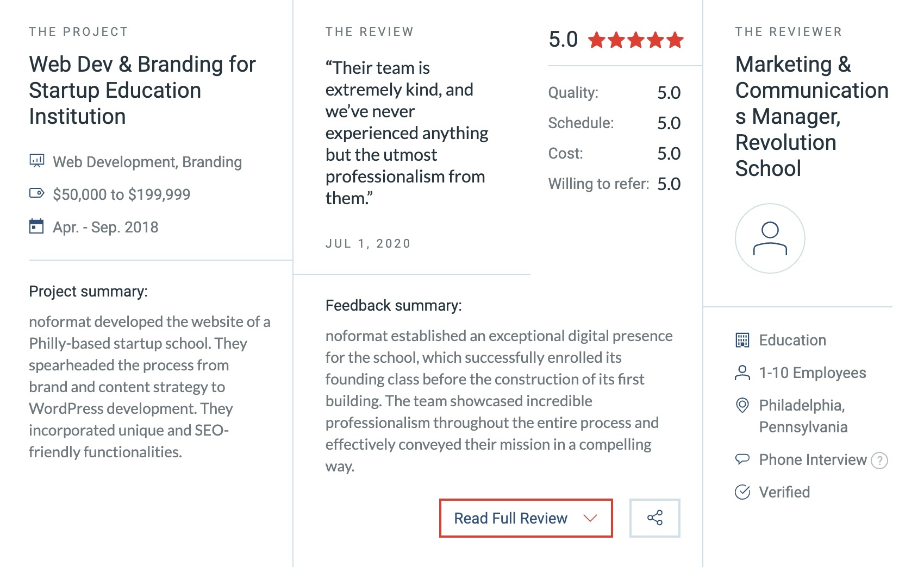Expand Read Full Review
The image size is (924, 567).
pyautogui.click(x=511, y=518)
